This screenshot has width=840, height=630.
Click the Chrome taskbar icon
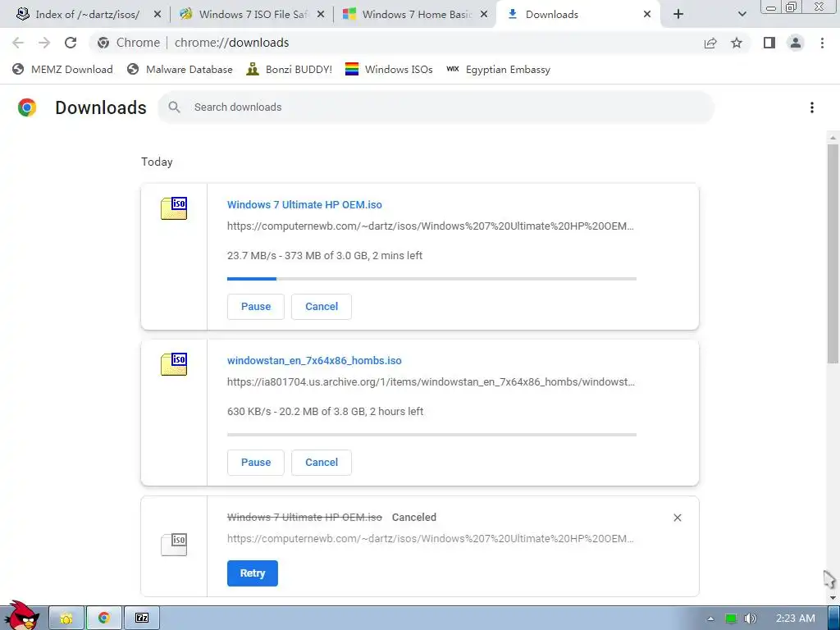pos(104,619)
